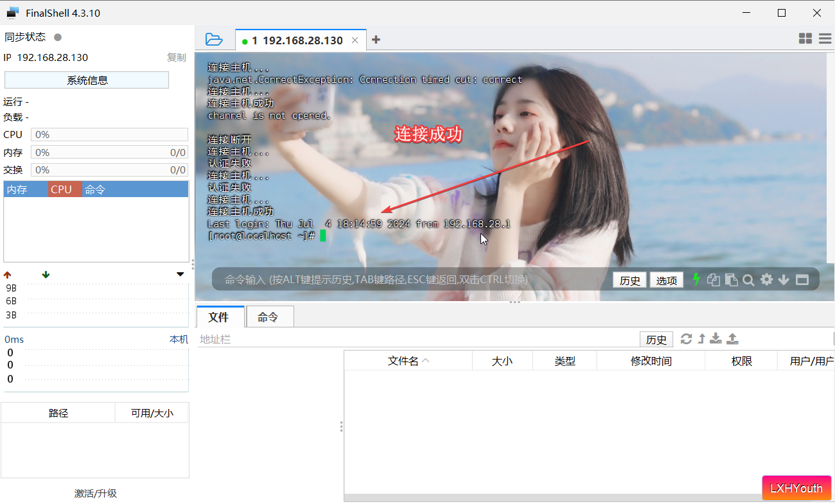Click the CPU usage progress bar
Viewport: 835px width, 504px height.
click(109, 134)
